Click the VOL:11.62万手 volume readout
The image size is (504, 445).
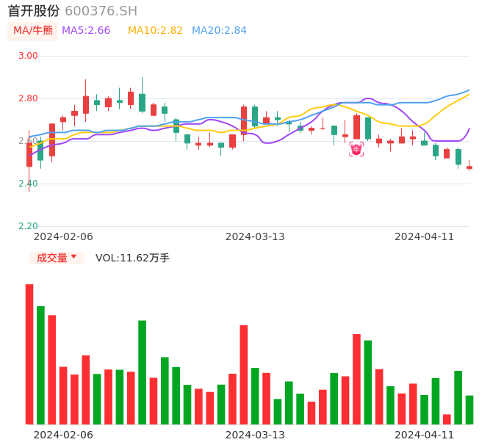(x=132, y=258)
